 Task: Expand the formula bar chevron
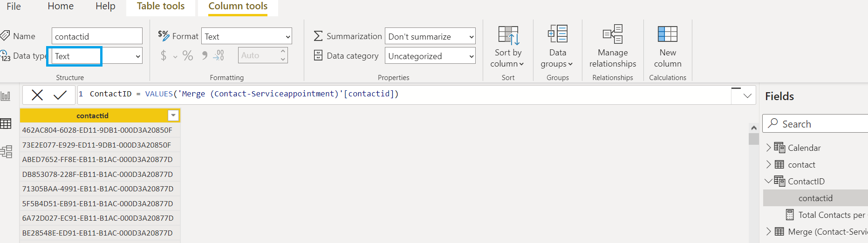[747, 95]
